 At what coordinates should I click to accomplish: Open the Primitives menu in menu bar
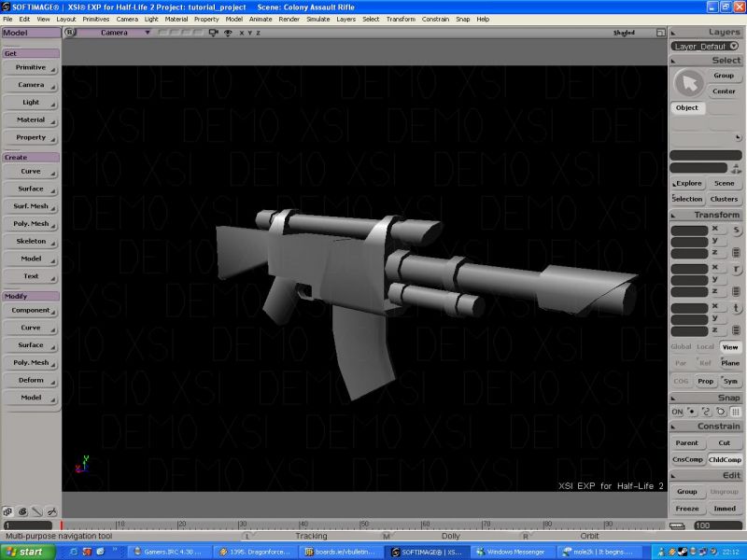(96, 19)
